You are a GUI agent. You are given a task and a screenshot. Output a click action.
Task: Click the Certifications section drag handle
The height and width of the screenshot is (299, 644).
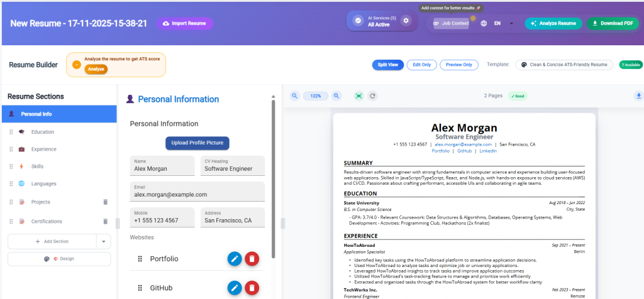[11, 222]
